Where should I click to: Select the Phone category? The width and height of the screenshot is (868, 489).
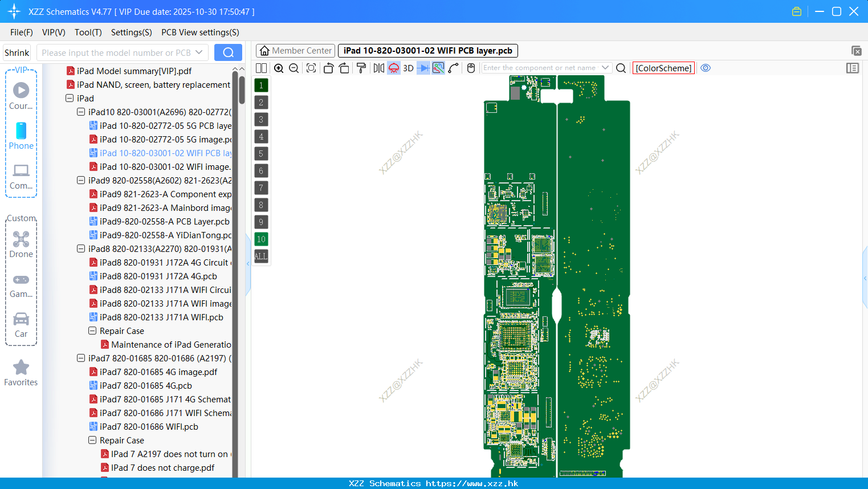(21, 136)
